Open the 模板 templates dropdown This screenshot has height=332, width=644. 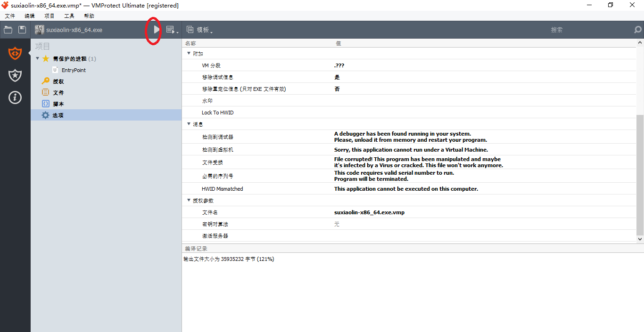[200, 30]
